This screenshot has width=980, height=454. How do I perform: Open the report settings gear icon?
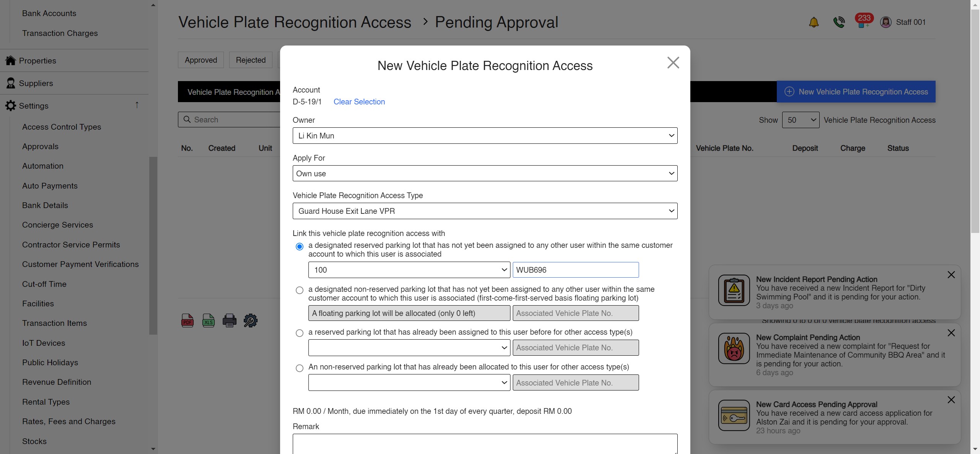coord(250,320)
